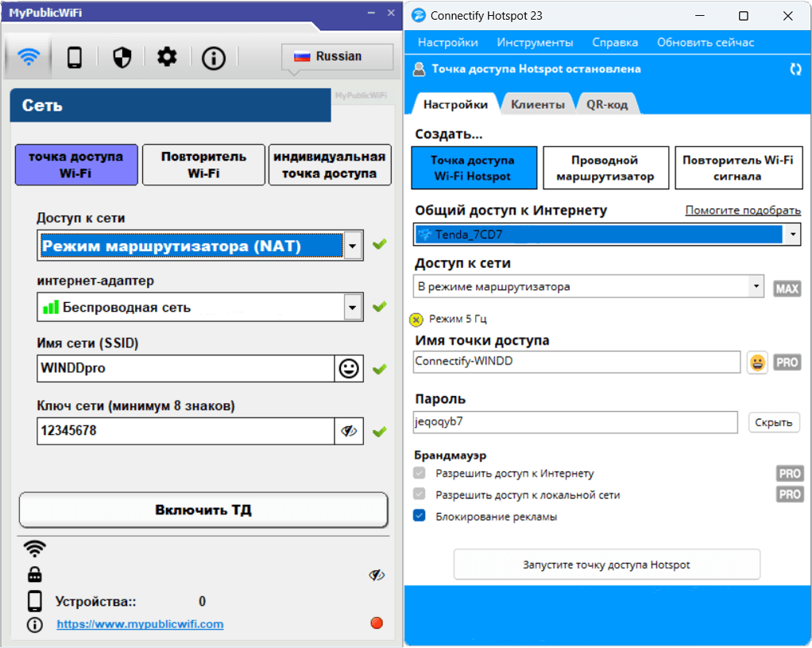Viewport: 812px width, 648px height.
Task: Click the red status indicator dot
Action: pyautogui.click(x=377, y=623)
